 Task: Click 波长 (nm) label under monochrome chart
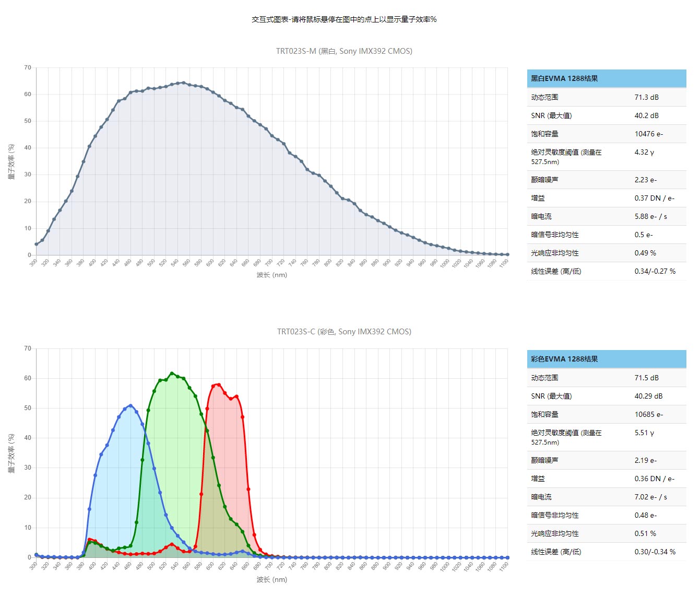pyautogui.click(x=271, y=275)
